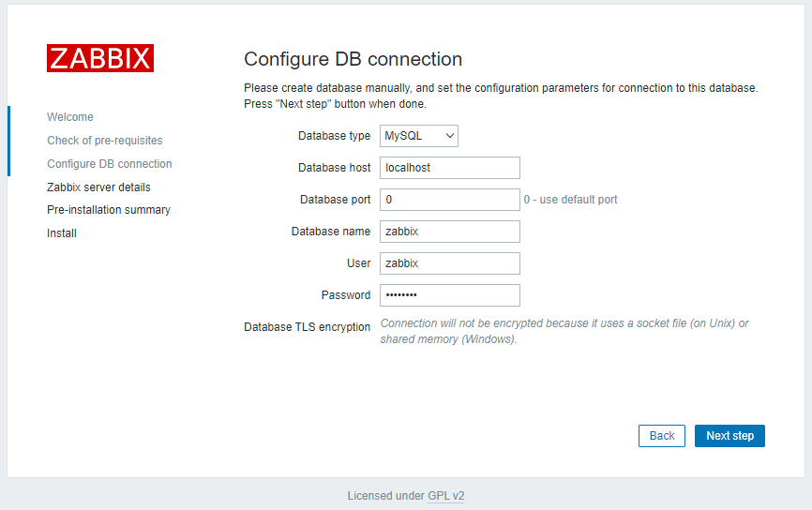The height and width of the screenshot is (510, 812).
Task: Focus the User input field
Action: [x=449, y=263]
